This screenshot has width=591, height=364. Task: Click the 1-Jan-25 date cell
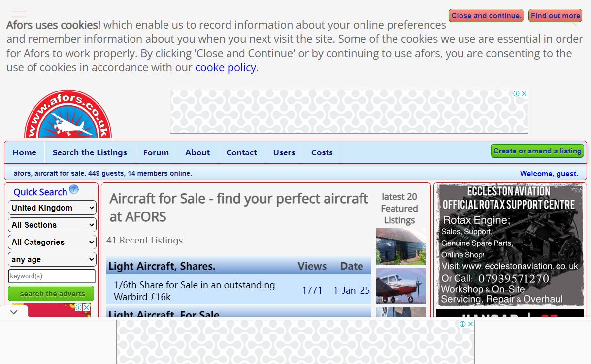point(352,290)
